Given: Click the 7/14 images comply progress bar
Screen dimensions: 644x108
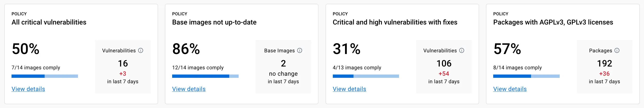Looking at the screenshot, I should click(x=45, y=76).
